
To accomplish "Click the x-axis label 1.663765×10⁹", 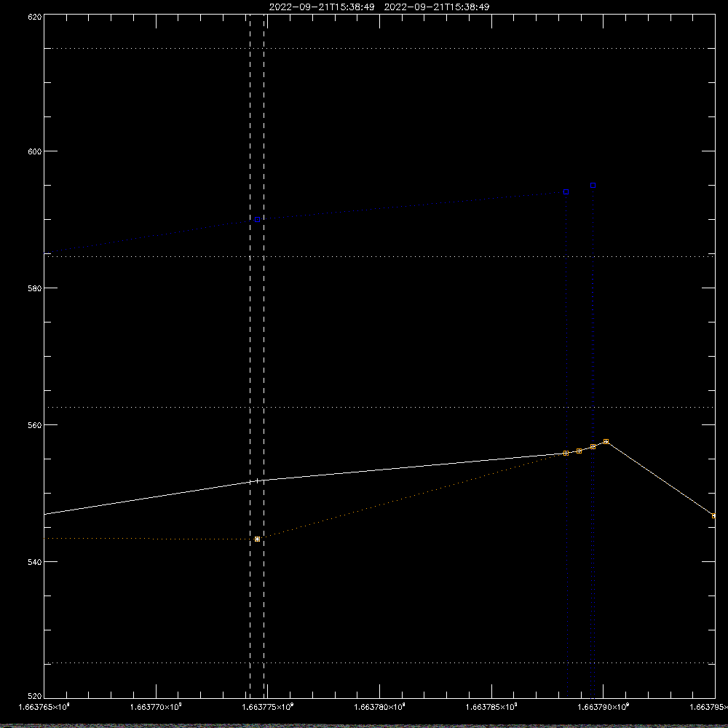I will pos(44,707).
